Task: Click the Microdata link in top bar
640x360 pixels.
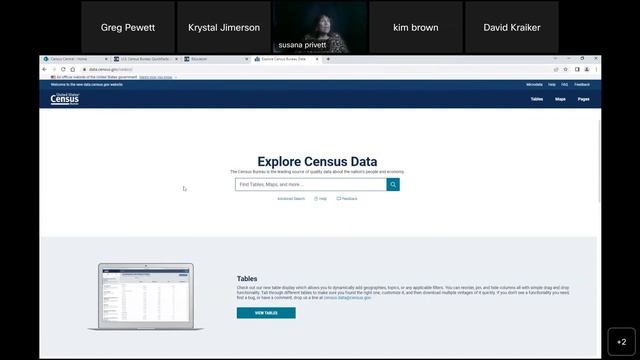Action: point(534,84)
